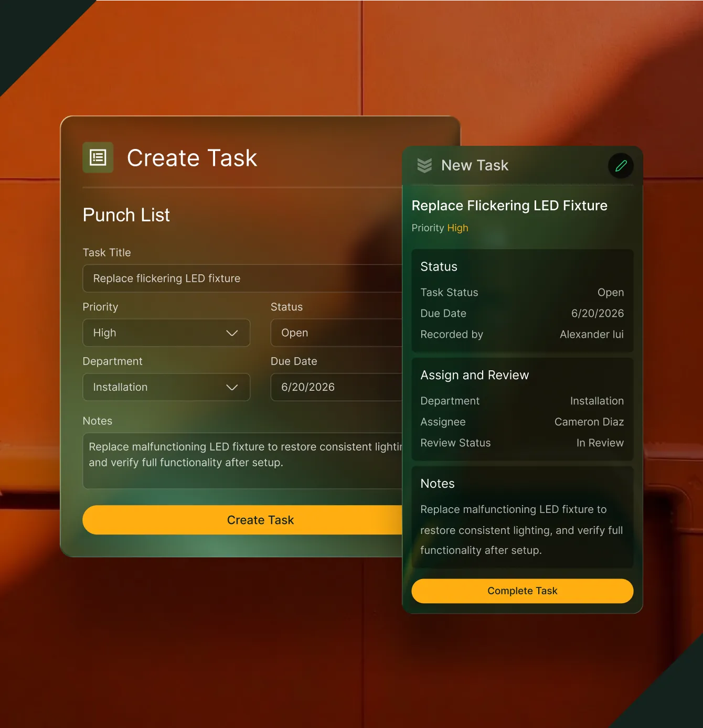Click the 'Punch List' heading
Viewport: 703px width, 728px height.
(126, 215)
